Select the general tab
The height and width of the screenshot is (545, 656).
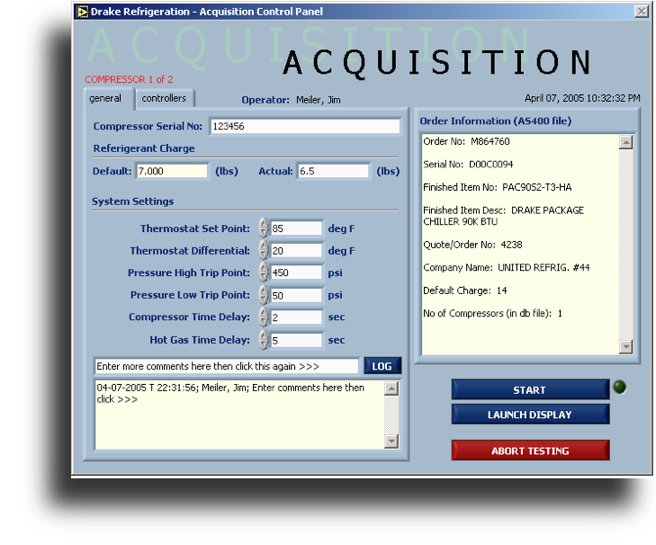(x=105, y=98)
